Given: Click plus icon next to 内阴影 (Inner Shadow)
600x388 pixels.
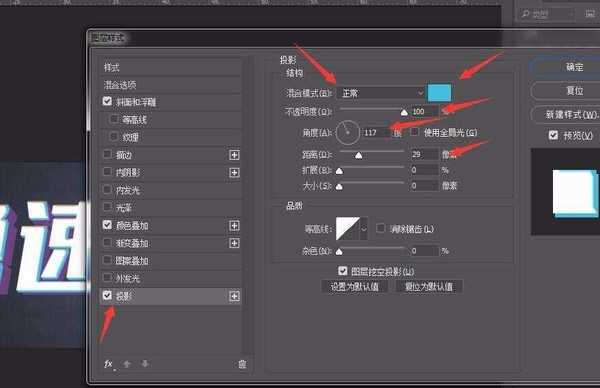Looking at the screenshot, I should (x=234, y=173).
